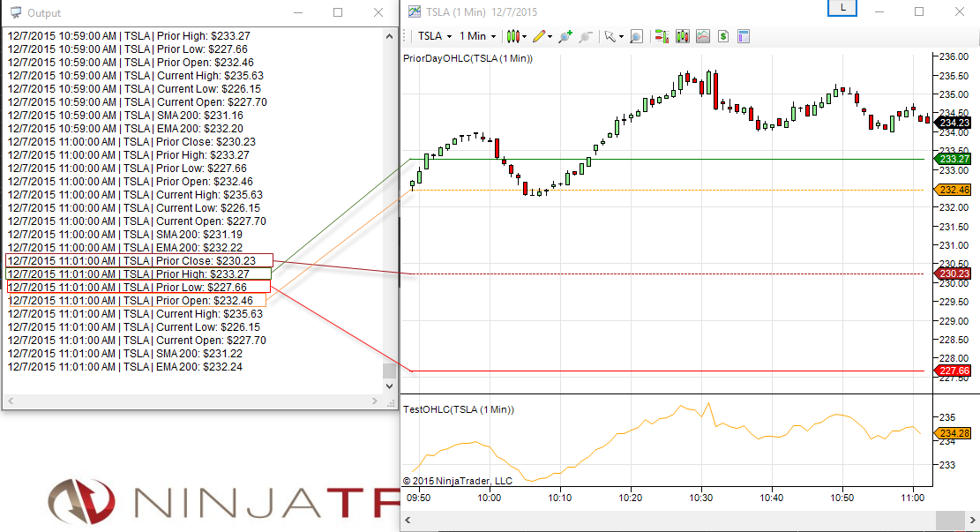Select the pencil drawing tools icon
Viewport: 980px width, 532px height.
coord(539,36)
